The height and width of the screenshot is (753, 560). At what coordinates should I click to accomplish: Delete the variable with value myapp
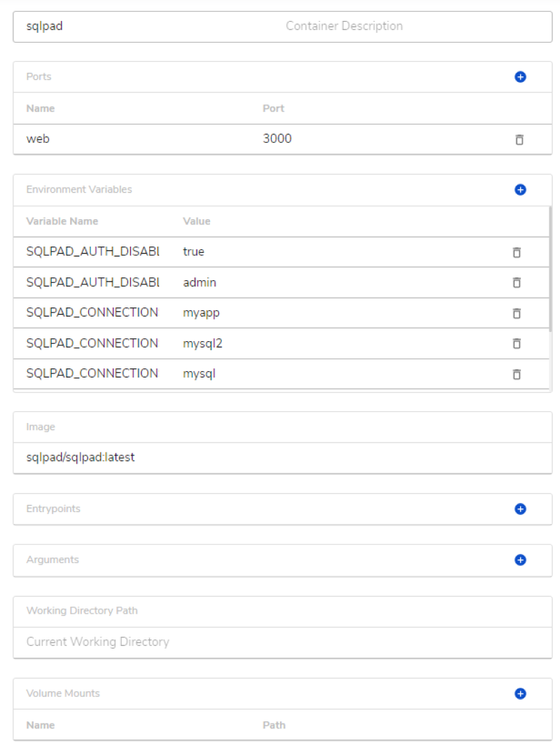click(x=517, y=313)
